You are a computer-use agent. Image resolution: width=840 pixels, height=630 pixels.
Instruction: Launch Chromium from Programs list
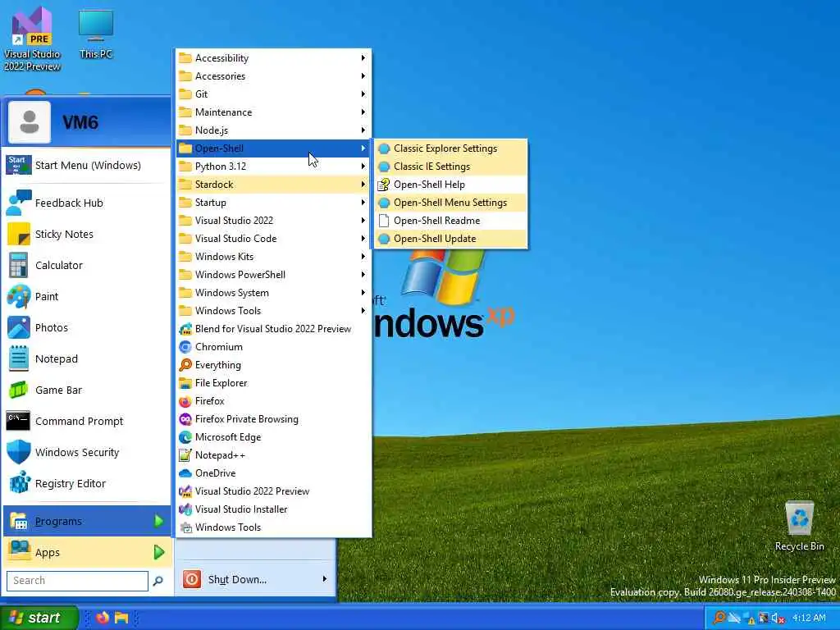click(x=274, y=347)
